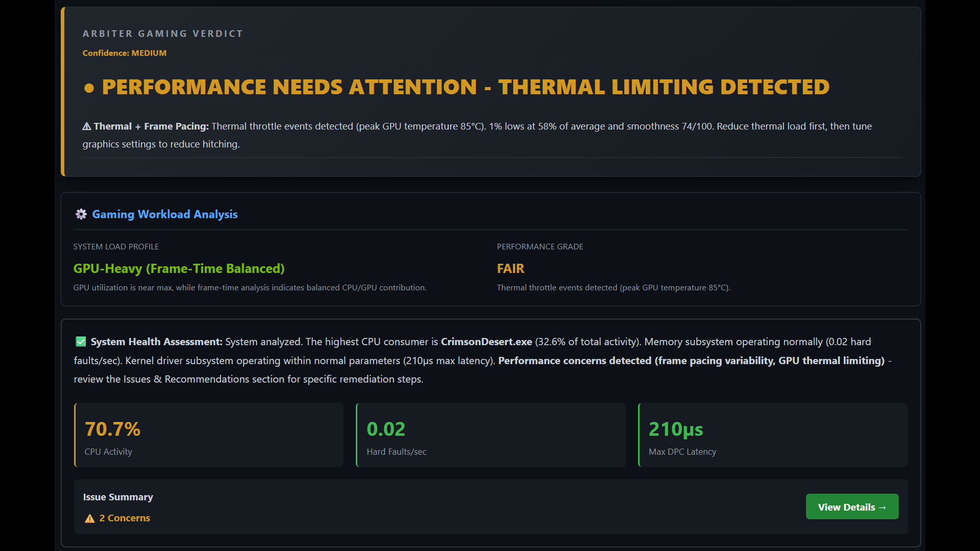
Task: Click the Performance concerns detected bold text
Action: [691, 361]
